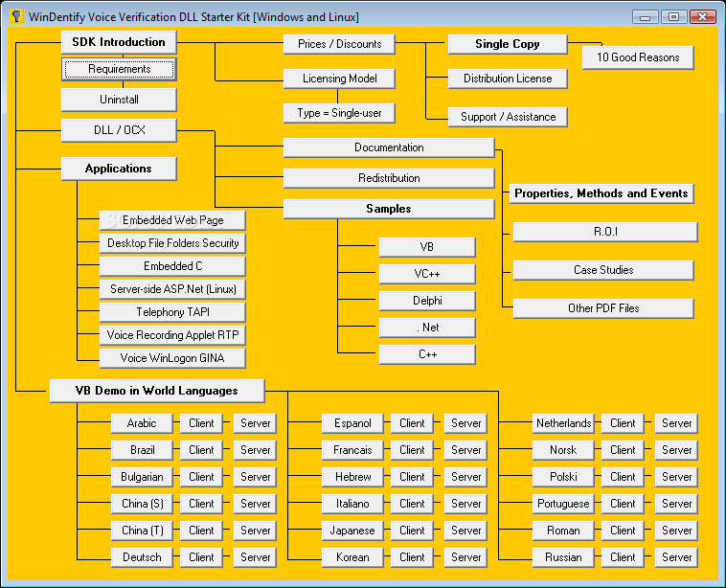Select the Single Copy button
Screen dimensions: 726x588
508,44
